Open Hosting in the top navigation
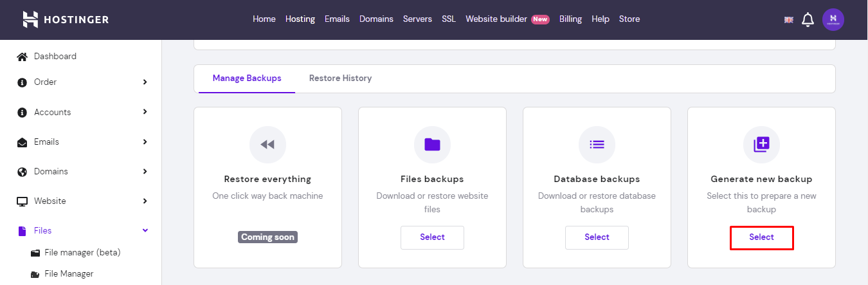The image size is (868, 285). tap(300, 19)
